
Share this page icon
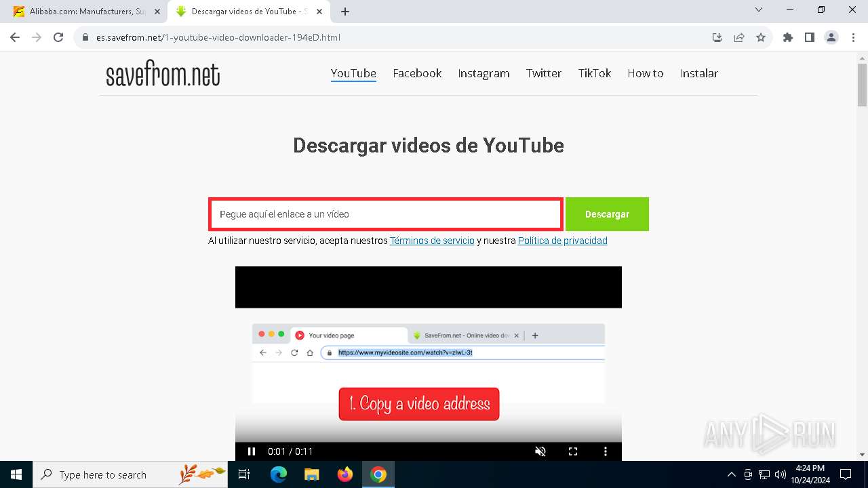(739, 38)
